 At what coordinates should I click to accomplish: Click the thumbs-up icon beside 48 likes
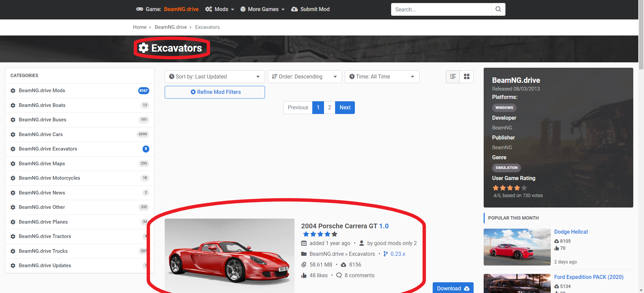click(x=304, y=276)
